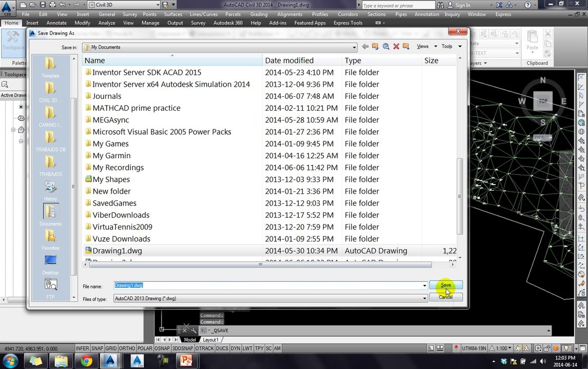Toggle OSNAP in status bar
588x369 pixels.
[162, 348]
